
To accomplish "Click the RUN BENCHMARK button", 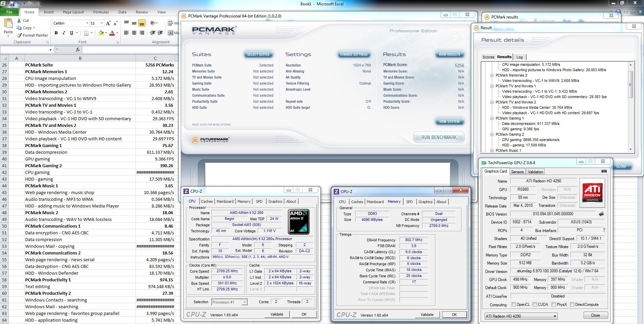I will [439, 137].
